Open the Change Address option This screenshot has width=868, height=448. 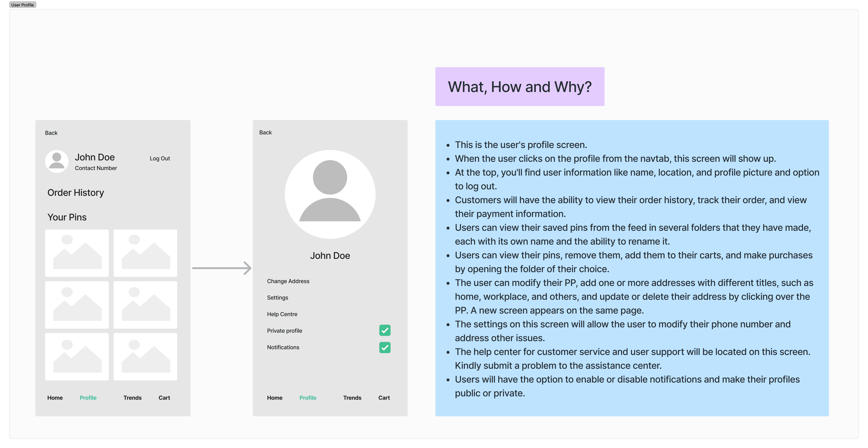pos(288,281)
